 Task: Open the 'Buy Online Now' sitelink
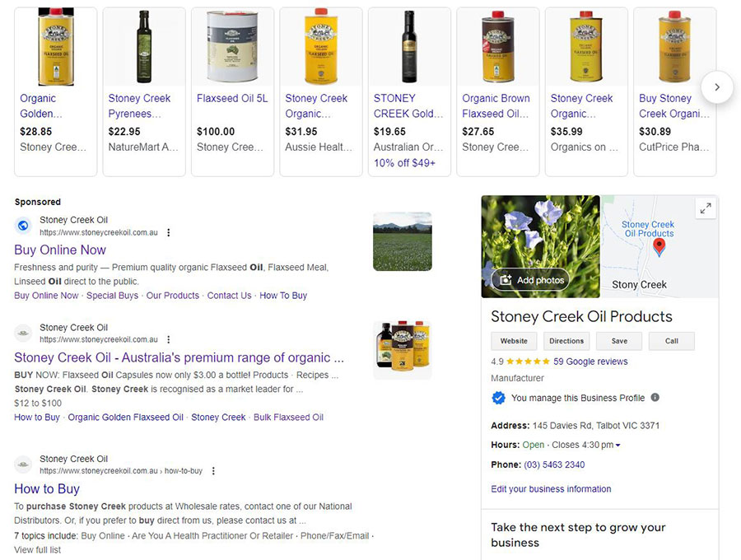[45, 295]
